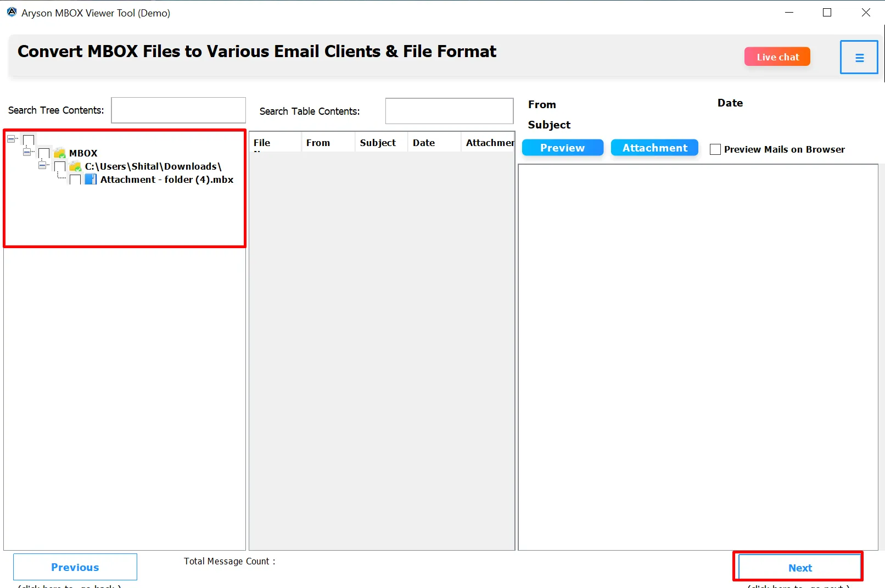Click the blue .mbx file icon
Viewport: 885px width, 588px height.
[x=91, y=180]
